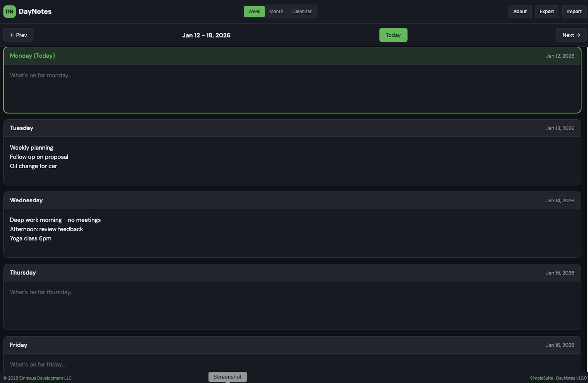
Task: Click Wednesday's 'Yoga class 6pm' entry
Action: (x=31, y=238)
